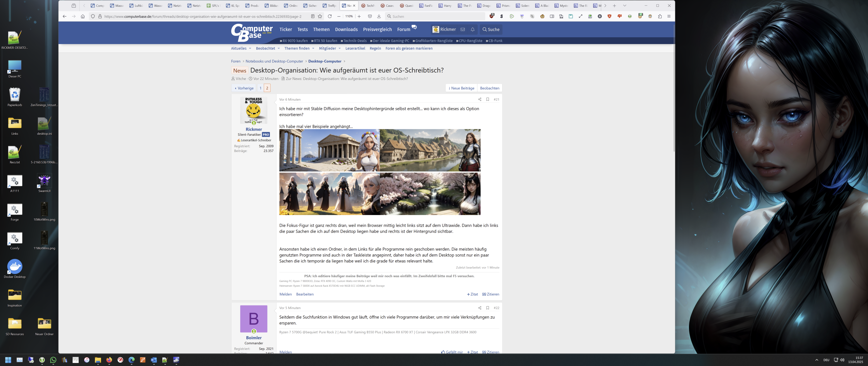Select the Docker Desktop desktop shortcut

click(x=15, y=269)
